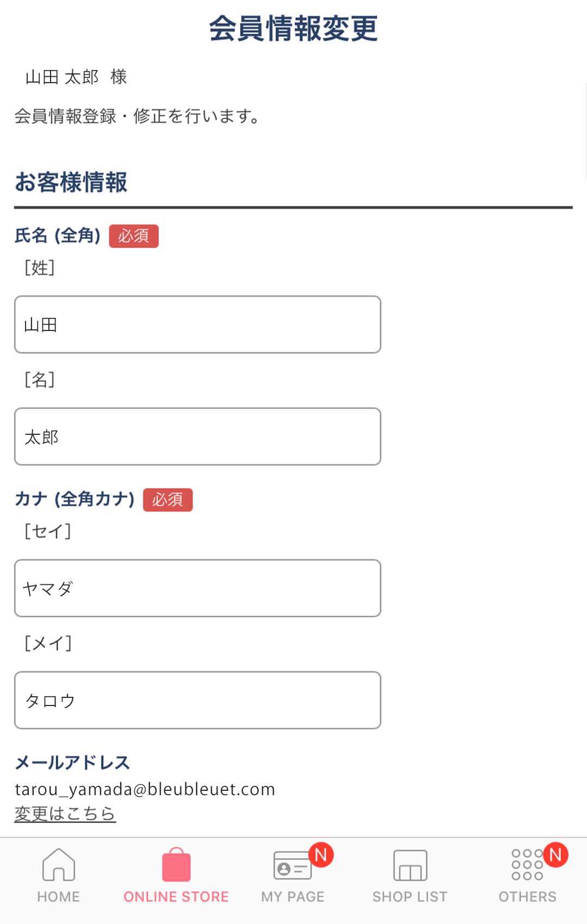Tap the HOME house icon

click(x=59, y=864)
